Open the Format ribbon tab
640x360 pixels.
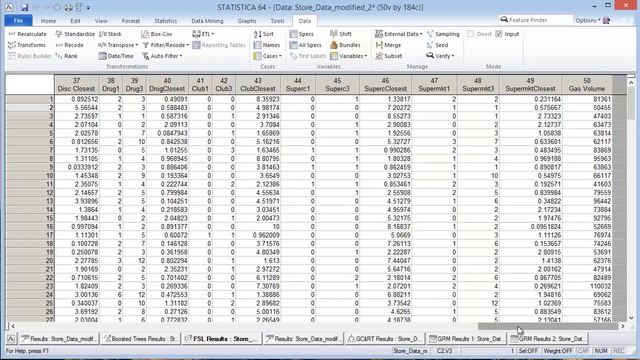point(131,20)
